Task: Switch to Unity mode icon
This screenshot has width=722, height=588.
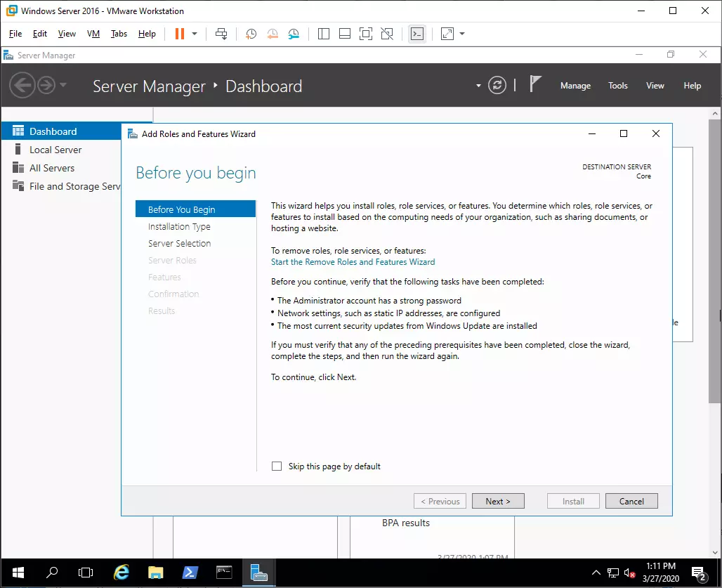Action: tap(387, 34)
